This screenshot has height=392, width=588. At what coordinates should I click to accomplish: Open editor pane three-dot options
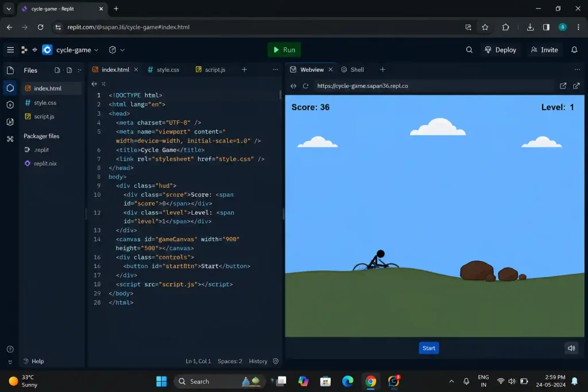[275, 69]
